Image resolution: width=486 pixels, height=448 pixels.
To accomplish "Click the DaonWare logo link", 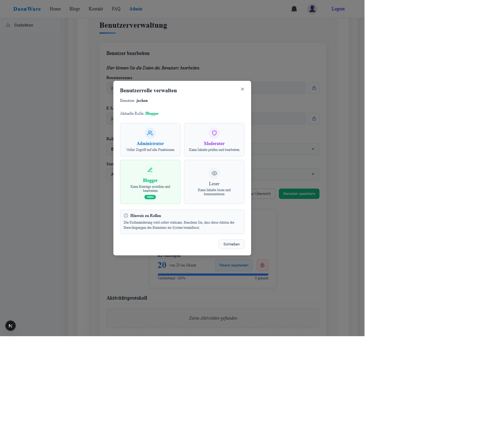I will [27, 9].
